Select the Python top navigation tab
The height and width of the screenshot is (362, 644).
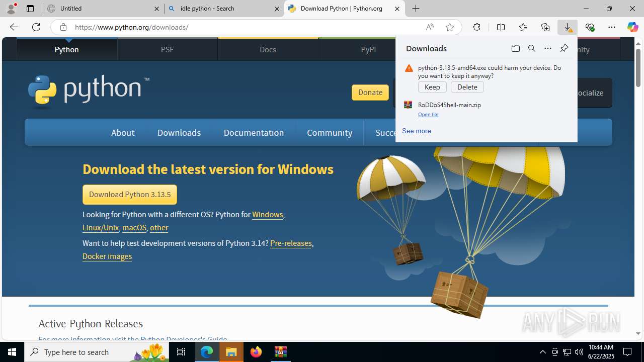click(66, 49)
